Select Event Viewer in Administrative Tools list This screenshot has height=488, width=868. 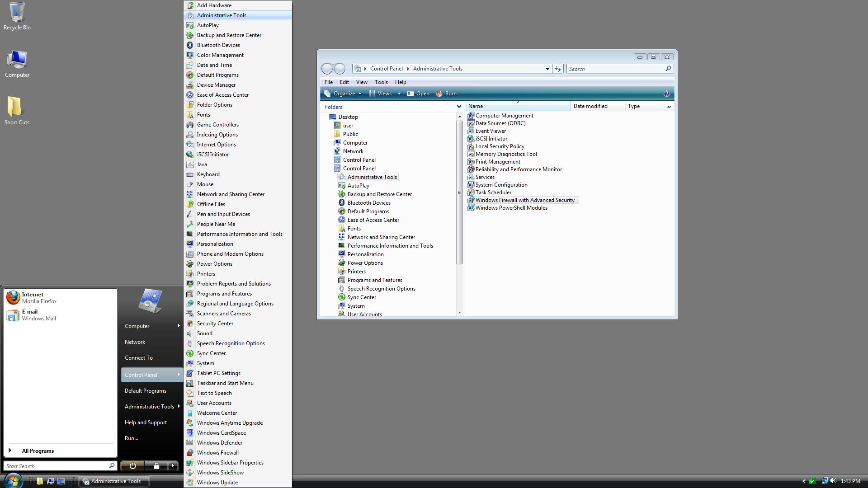click(x=487, y=131)
